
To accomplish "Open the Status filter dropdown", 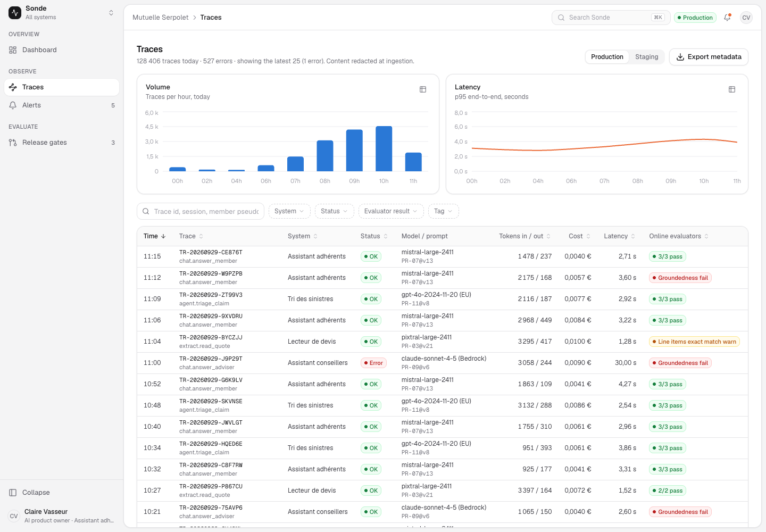I will [x=334, y=211].
